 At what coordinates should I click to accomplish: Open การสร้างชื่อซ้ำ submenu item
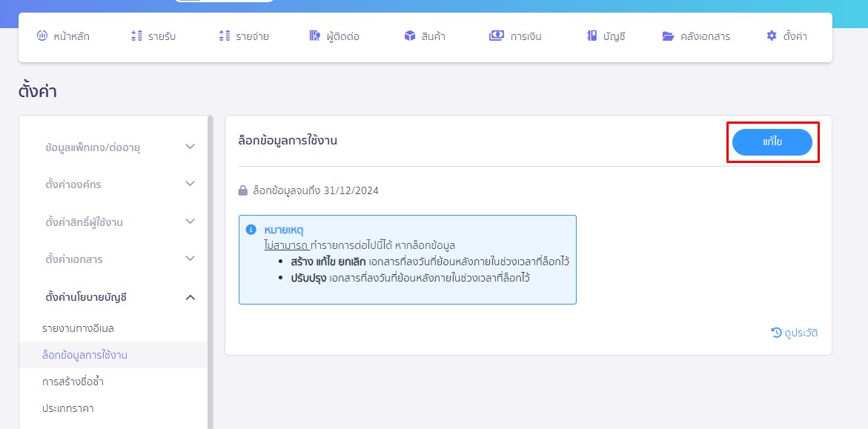click(x=73, y=382)
